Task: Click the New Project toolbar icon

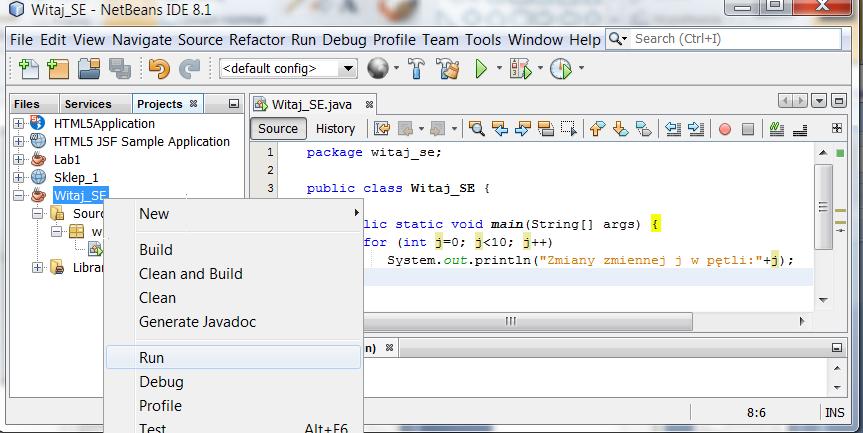Action: [x=58, y=69]
